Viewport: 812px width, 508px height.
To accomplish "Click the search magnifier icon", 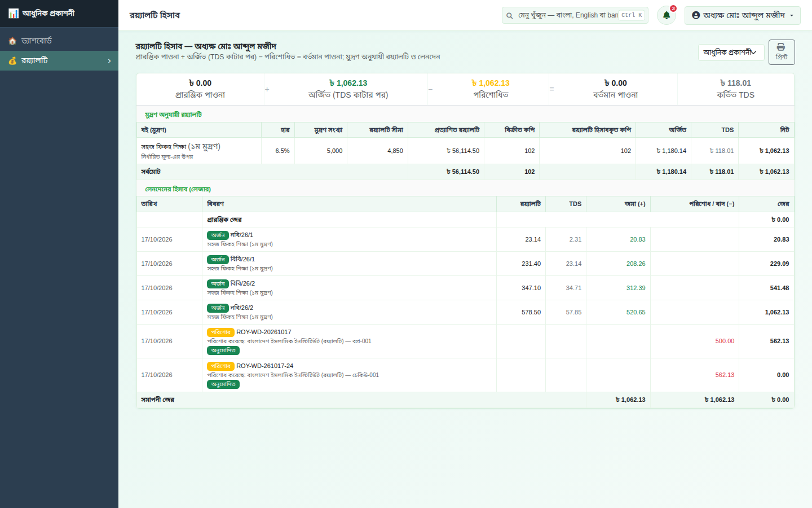I will tap(510, 16).
